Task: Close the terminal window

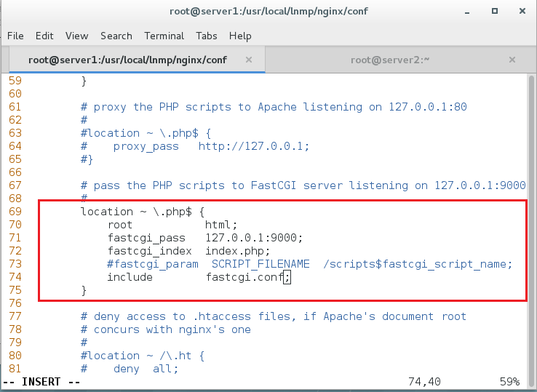Action: (522, 12)
